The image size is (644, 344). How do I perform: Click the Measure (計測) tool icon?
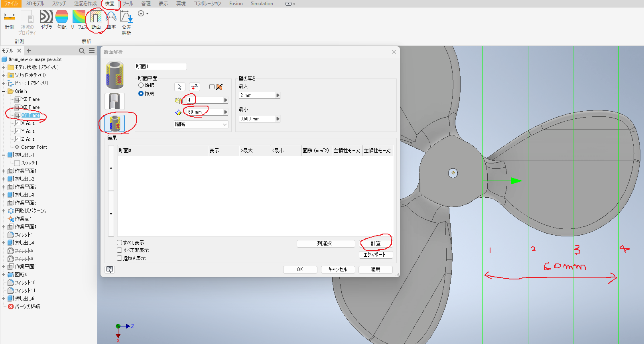(x=10, y=20)
